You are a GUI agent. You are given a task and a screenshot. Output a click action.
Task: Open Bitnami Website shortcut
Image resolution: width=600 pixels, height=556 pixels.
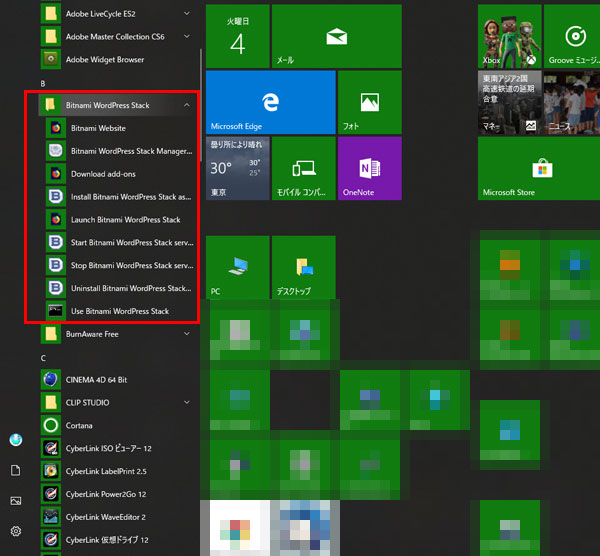coord(119,128)
